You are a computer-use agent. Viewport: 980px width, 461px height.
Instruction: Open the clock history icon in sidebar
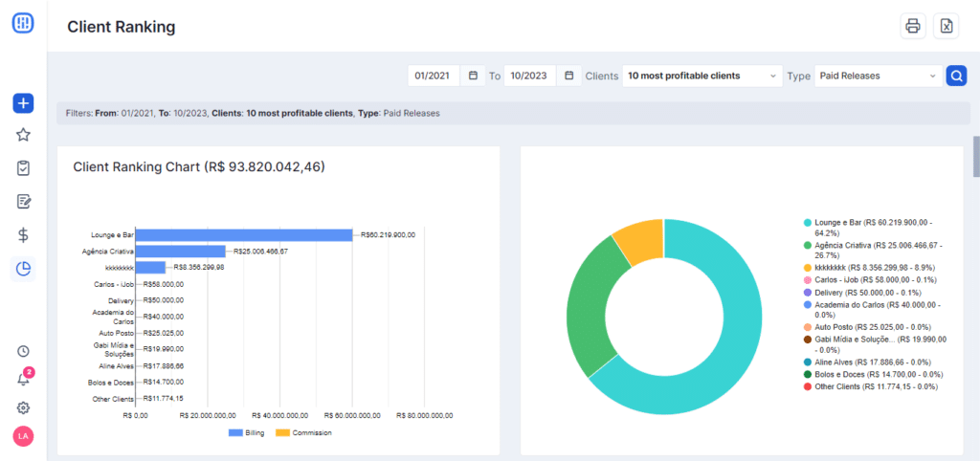coord(23,351)
